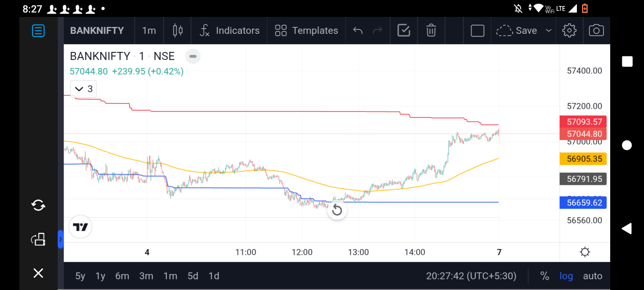
Task: Click 57400.00 on the price axis
Action: [584, 71]
